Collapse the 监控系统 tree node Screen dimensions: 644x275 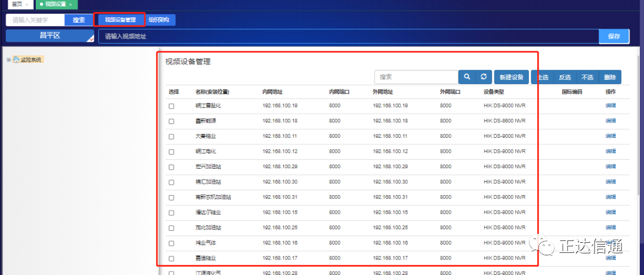(8, 60)
